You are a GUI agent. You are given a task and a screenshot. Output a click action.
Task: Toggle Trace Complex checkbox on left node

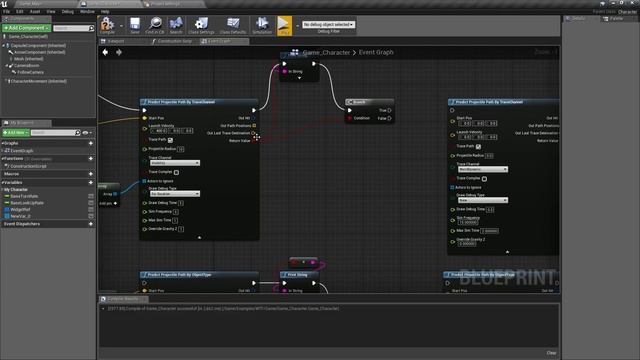176,172
